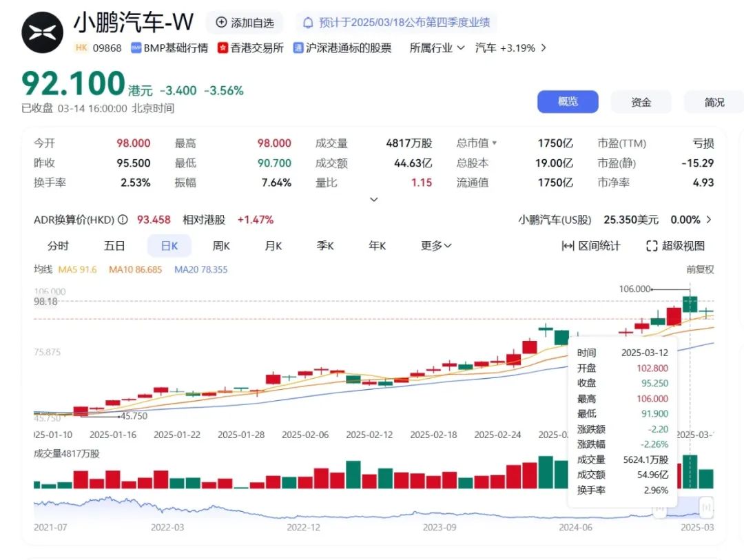
Task: Click the MA20 78.355 indicator label
Action: 200,269
